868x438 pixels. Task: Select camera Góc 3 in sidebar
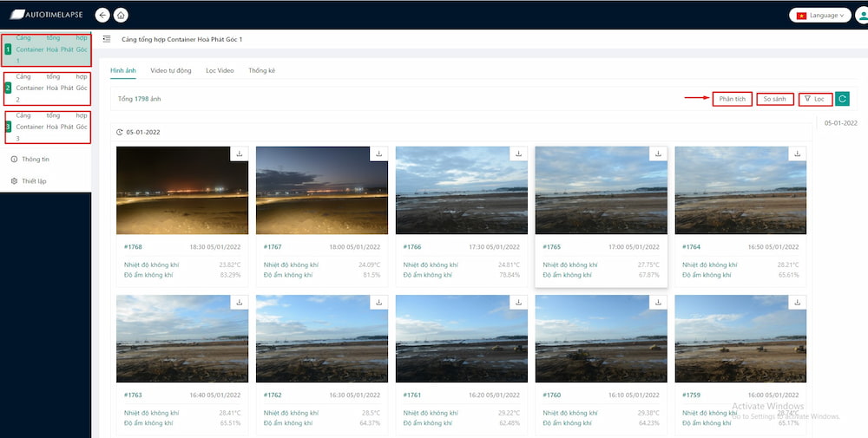[47, 127]
